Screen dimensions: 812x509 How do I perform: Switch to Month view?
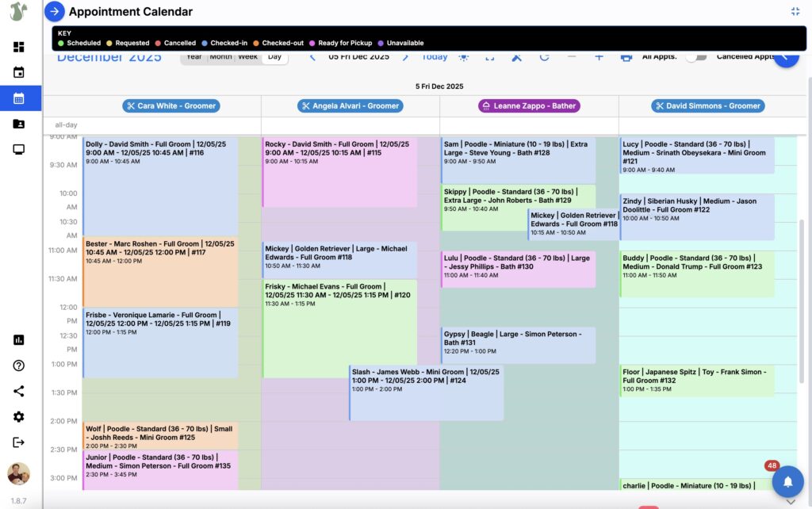(220, 57)
